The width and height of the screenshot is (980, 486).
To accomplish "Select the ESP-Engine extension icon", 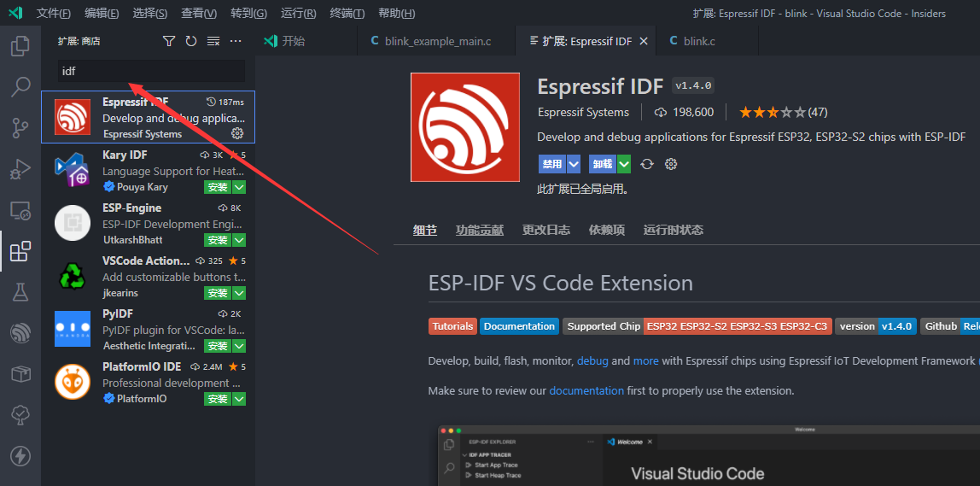I will click(73, 223).
